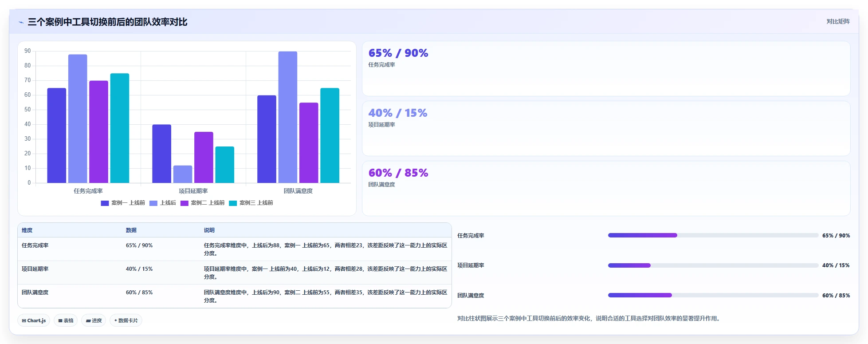Click the 团队满意度 bar valued 60
The height and width of the screenshot is (344, 868).
pos(267,139)
